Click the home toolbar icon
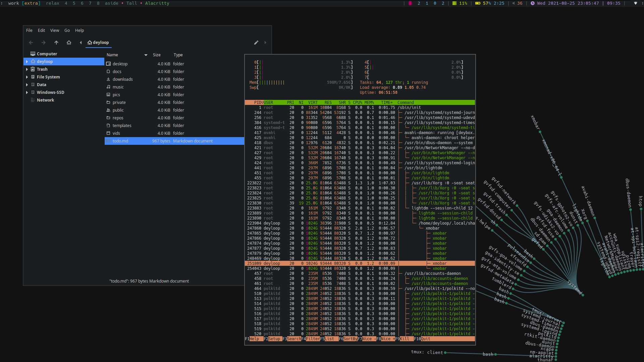This screenshot has height=362, width=644. (x=69, y=43)
